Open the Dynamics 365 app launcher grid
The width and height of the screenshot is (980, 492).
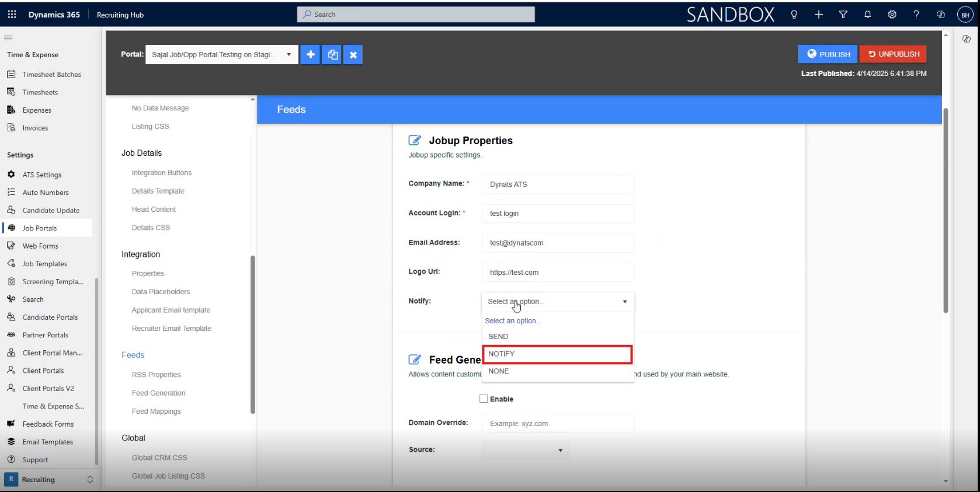(12, 15)
